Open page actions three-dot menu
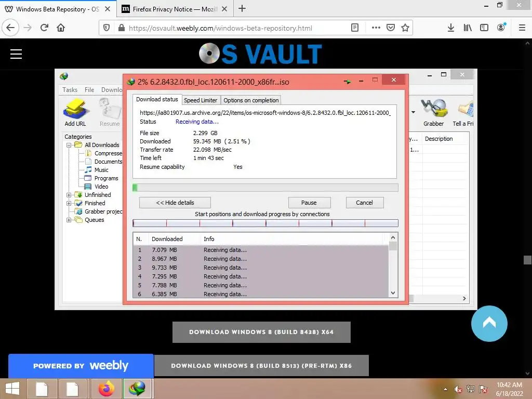The image size is (532, 399). tap(376, 28)
